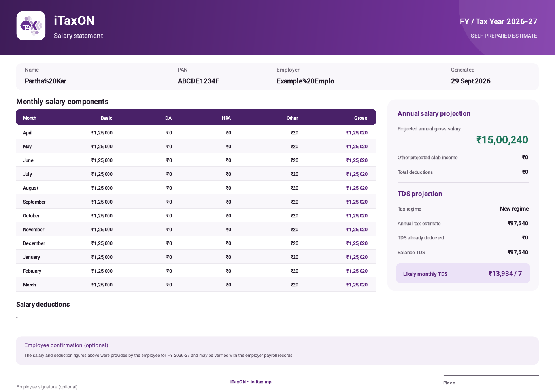555x392 pixels.
Task: Click the SELF-PREPARED ESTIMATE label
Action: (x=504, y=36)
